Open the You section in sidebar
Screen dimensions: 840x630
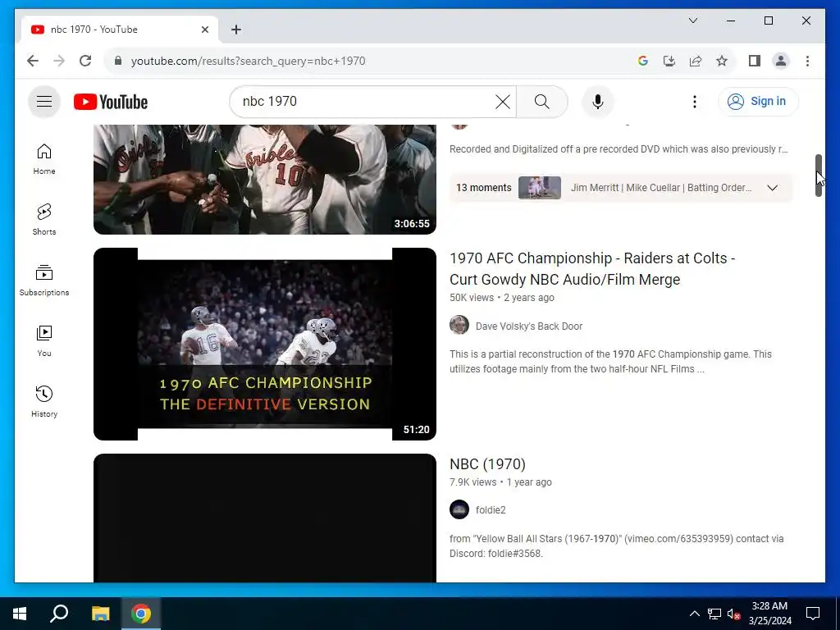pos(44,340)
